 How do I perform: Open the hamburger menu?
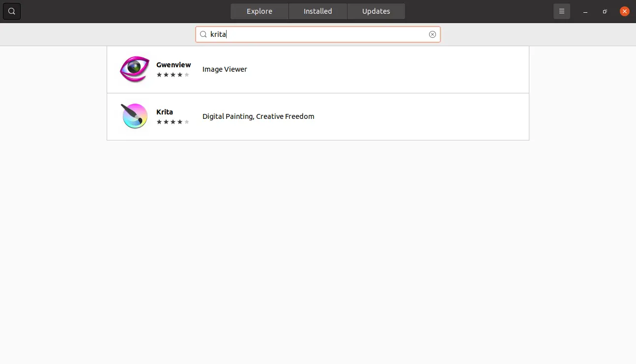coord(562,11)
